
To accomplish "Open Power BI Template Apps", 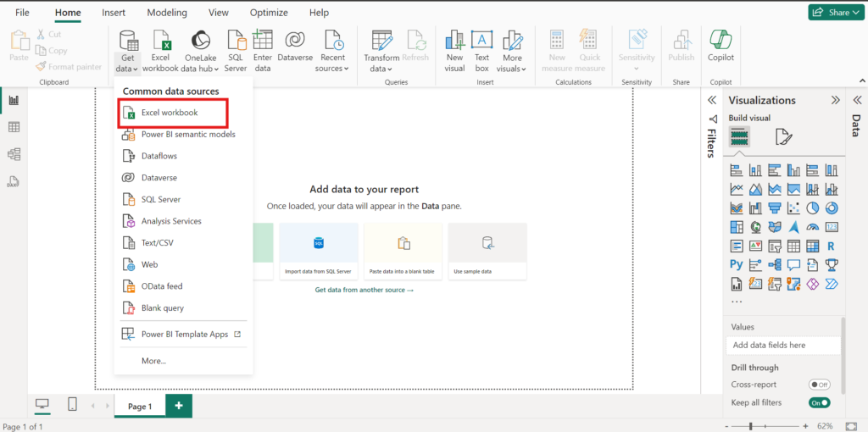I will coord(183,334).
